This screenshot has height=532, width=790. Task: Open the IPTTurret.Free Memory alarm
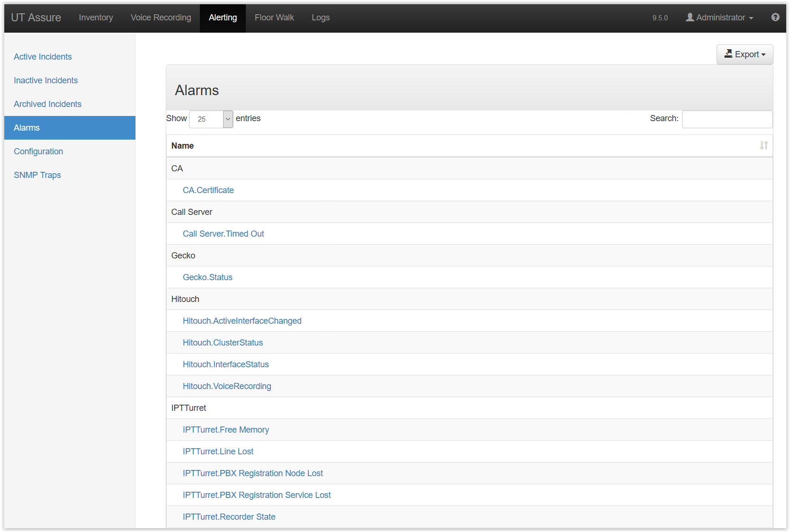pos(226,430)
